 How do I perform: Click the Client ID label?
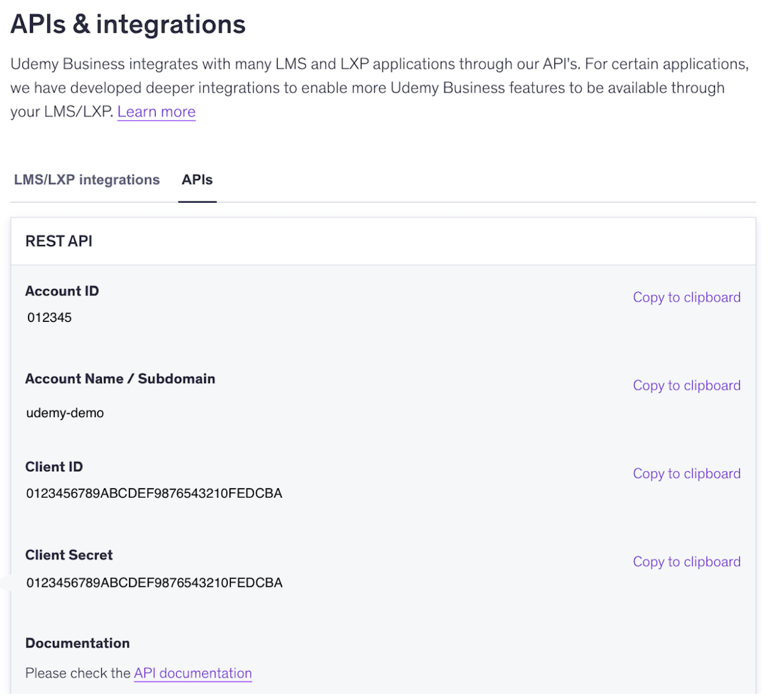[54, 467]
